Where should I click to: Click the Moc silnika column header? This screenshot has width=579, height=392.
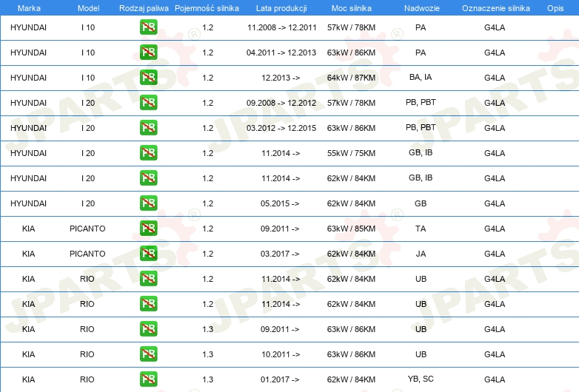352,8
